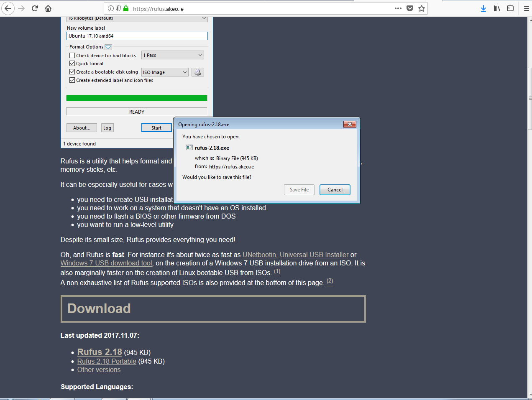The image size is (532, 400).
Task: Click the tracking protection shield icon
Action: pos(118,8)
